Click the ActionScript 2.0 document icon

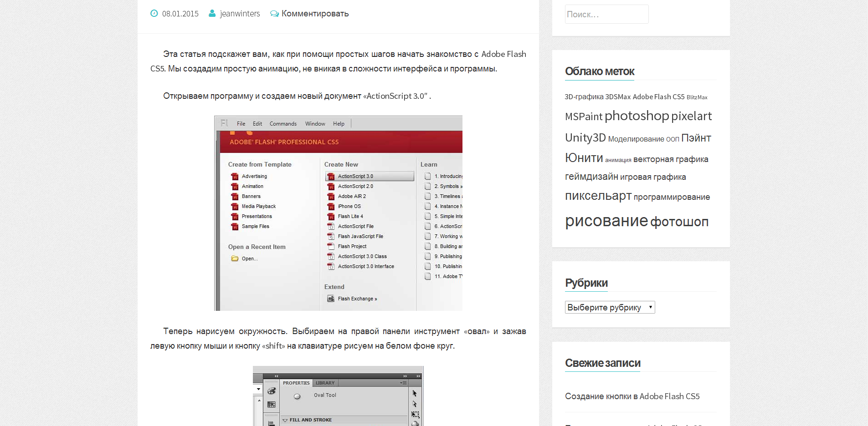click(331, 186)
